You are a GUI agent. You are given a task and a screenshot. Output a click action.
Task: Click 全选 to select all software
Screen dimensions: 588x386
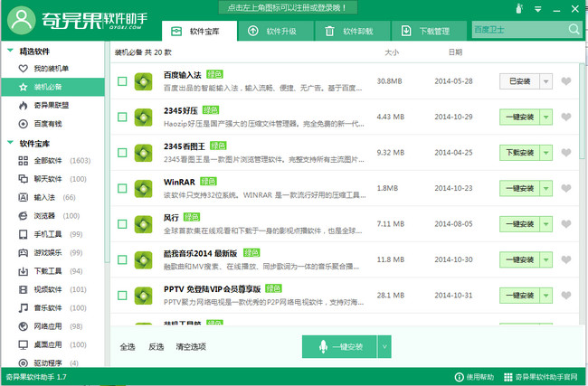pos(128,346)
